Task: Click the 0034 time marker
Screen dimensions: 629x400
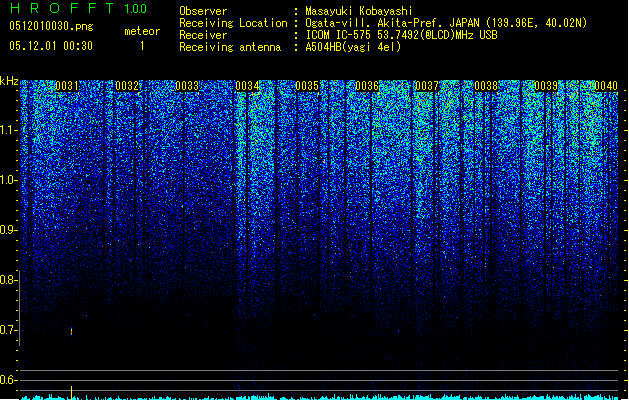Action: click(248, 86)
